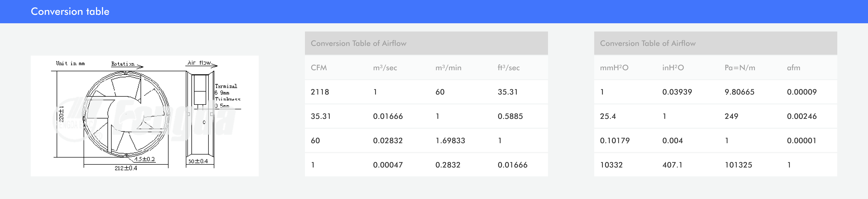Click the 0.10179 mmH²O value
The image size is (868, 199).
pos(615,140)
